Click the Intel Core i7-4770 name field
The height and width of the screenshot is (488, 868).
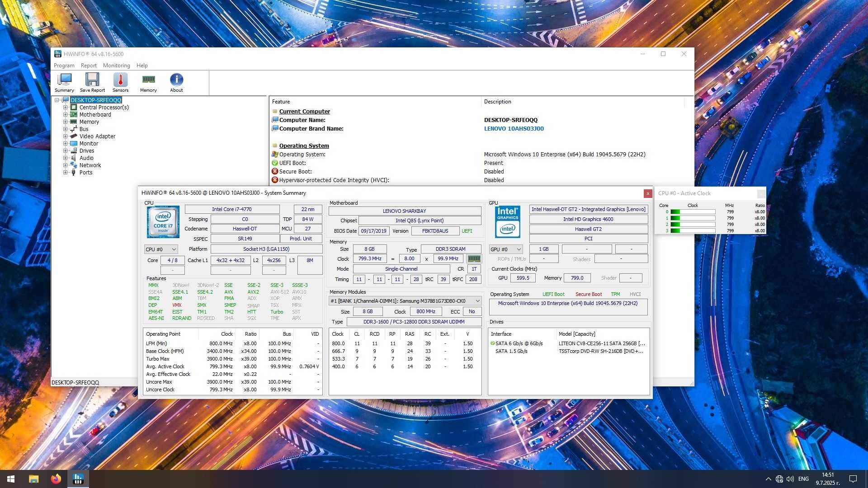tap(232, 209)
